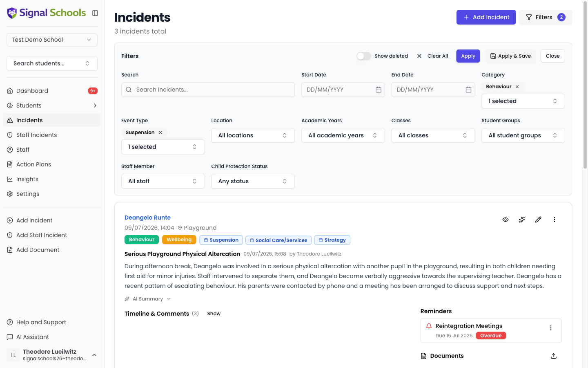
Task: Open the All staff dropdown
Action: click(163, 181)
